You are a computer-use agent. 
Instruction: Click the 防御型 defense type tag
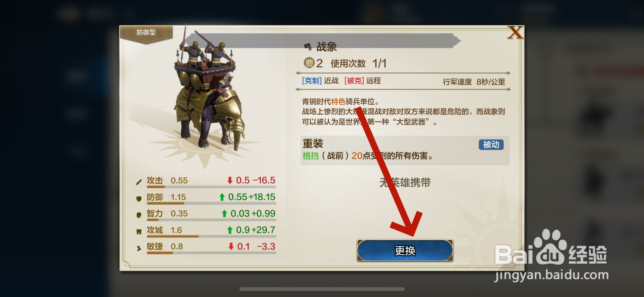[x=146, y=32]
